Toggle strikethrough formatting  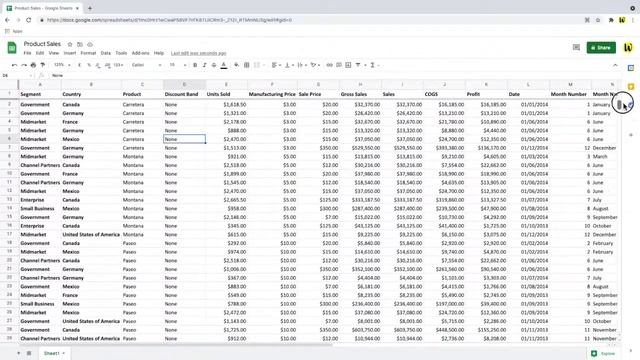(214, 65)
